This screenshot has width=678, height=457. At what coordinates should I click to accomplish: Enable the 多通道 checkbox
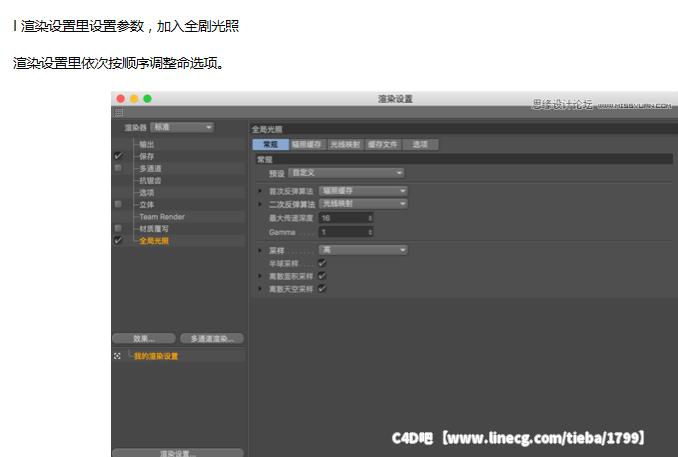(x=118, y=168)
